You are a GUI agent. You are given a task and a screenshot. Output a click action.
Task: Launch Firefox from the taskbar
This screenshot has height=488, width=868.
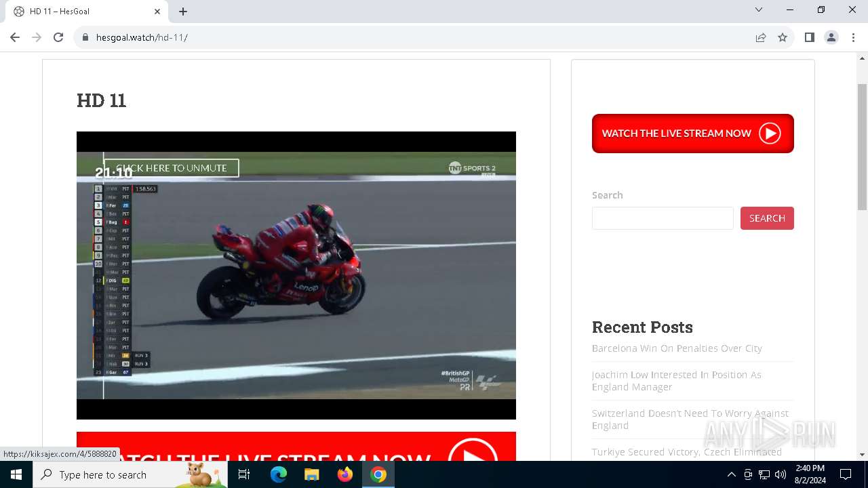(x=345, y=474)
